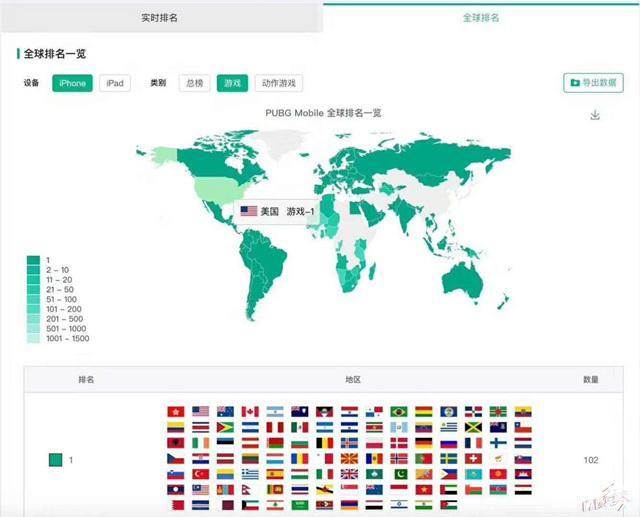Switch to the 全球排名 tab
This screenshot has height=517, width=640.
[480, 18]
